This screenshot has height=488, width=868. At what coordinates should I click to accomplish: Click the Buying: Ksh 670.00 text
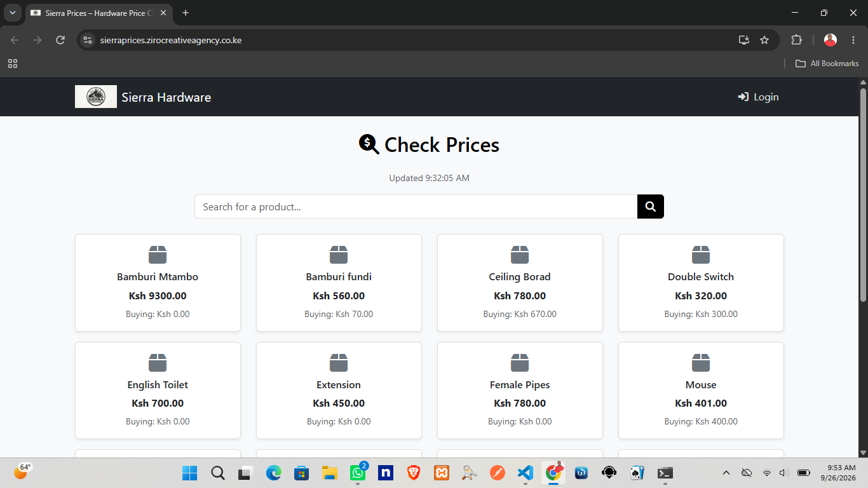point(520,314)
